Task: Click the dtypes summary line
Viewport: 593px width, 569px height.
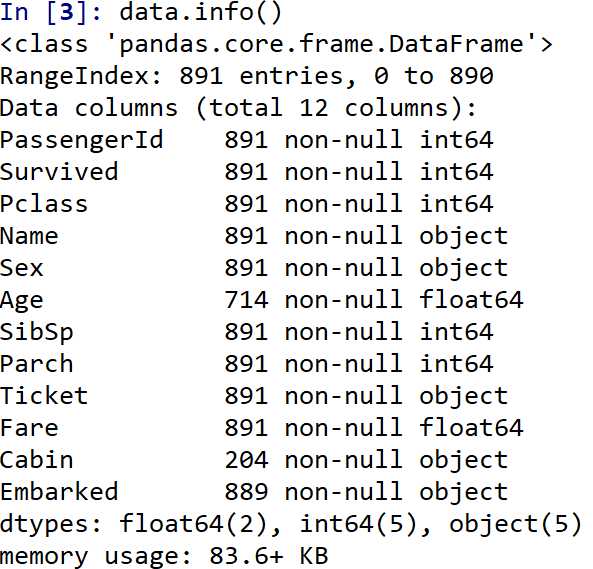Action: pos(290,525)
